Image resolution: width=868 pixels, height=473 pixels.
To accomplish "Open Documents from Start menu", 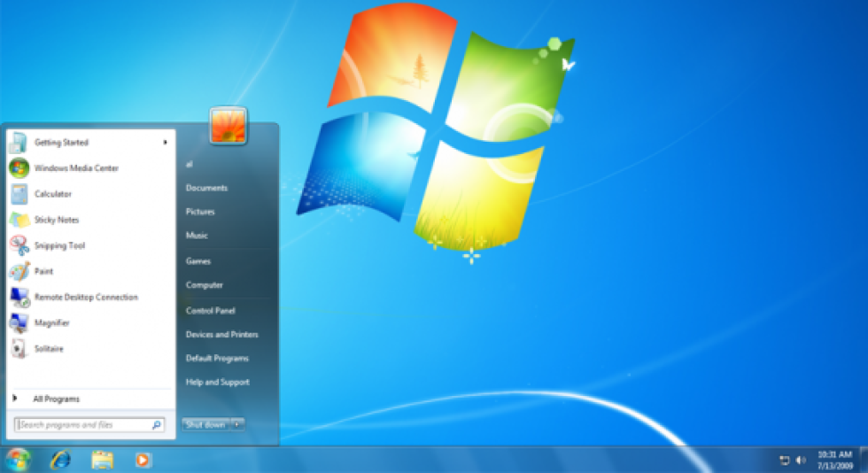I will tap(206, 188).
